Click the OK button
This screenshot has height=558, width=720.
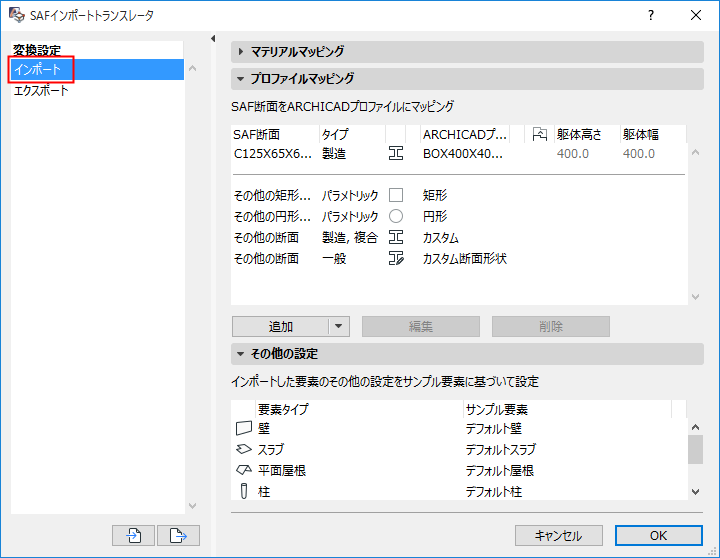click(658, 535)
